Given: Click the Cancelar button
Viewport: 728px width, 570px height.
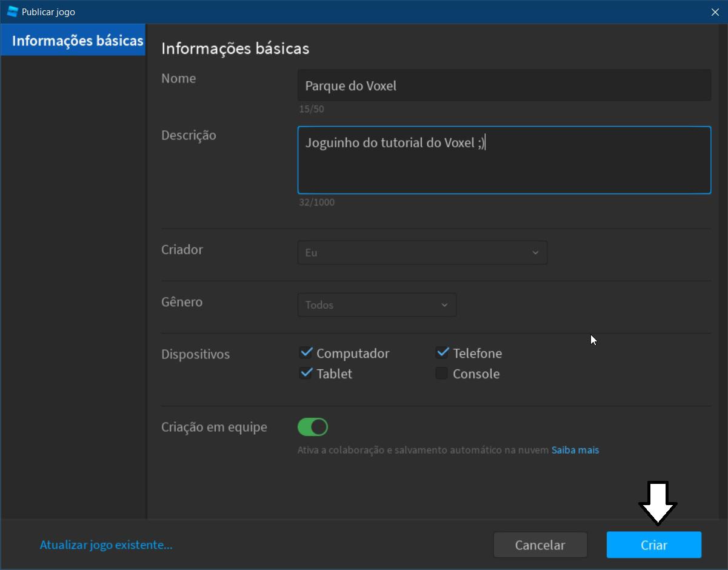Looking at the screenshot, I should click(540, 545).
